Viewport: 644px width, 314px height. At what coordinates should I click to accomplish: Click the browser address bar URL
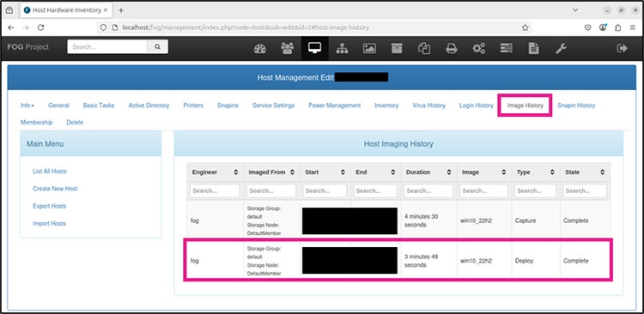click(x=246, y=27)
